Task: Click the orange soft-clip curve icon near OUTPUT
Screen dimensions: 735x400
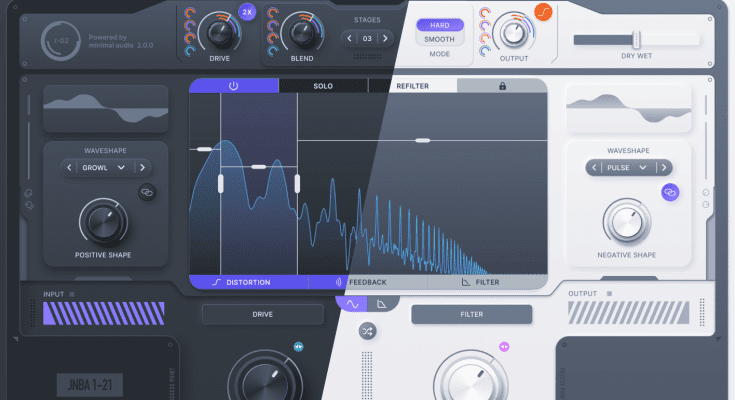Action: click(543, 13)
